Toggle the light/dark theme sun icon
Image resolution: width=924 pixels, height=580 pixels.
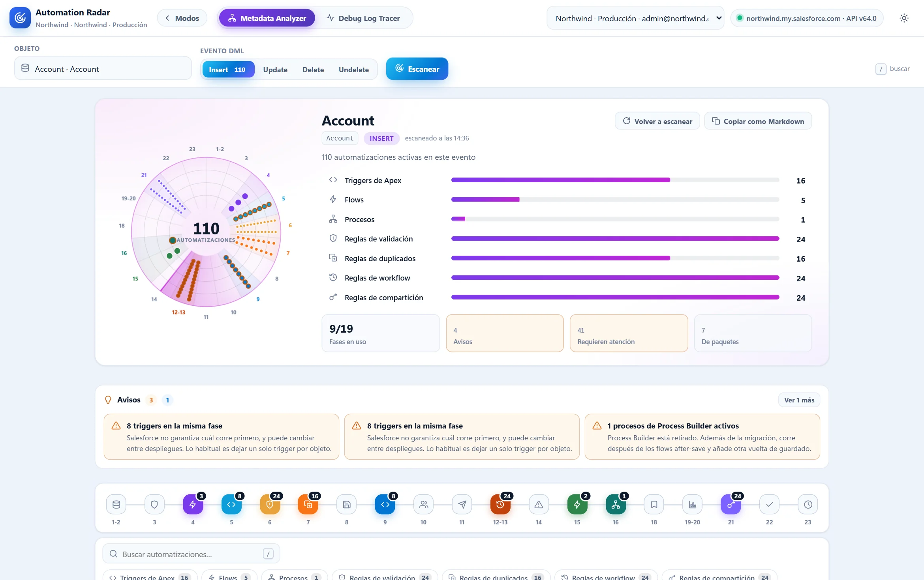(904, 18)
